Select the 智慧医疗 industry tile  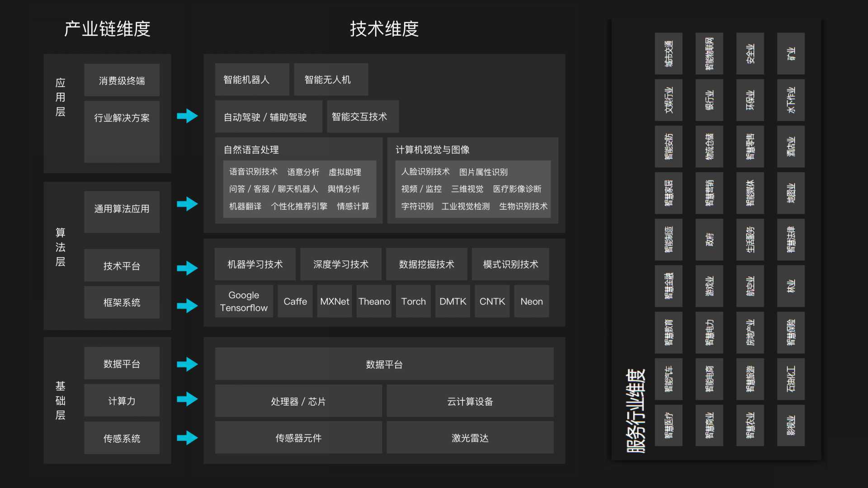[x=668, y=425]
